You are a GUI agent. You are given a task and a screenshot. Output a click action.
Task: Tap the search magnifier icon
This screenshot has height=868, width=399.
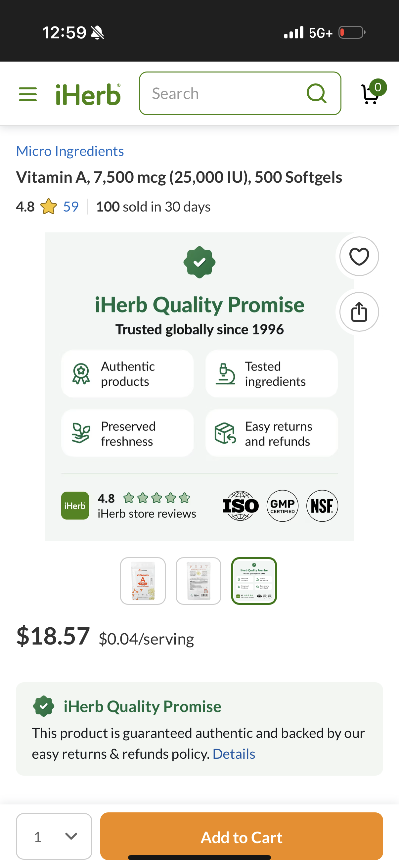317,93
